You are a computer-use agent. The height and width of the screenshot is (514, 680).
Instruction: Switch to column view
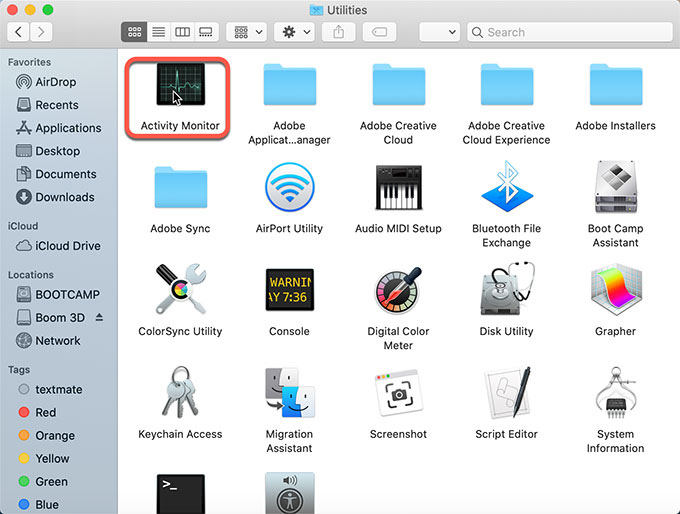[x=182, y=32]
